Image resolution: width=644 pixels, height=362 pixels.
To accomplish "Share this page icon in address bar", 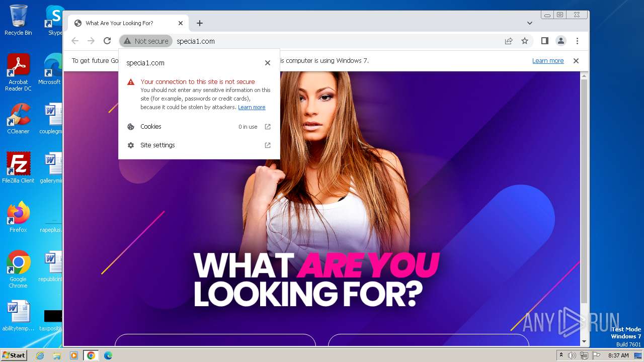I will coord(509,41).
